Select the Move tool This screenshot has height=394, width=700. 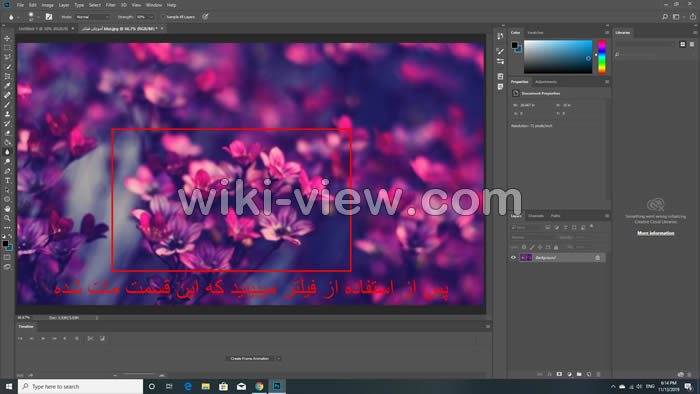click(x=7, y=38)
